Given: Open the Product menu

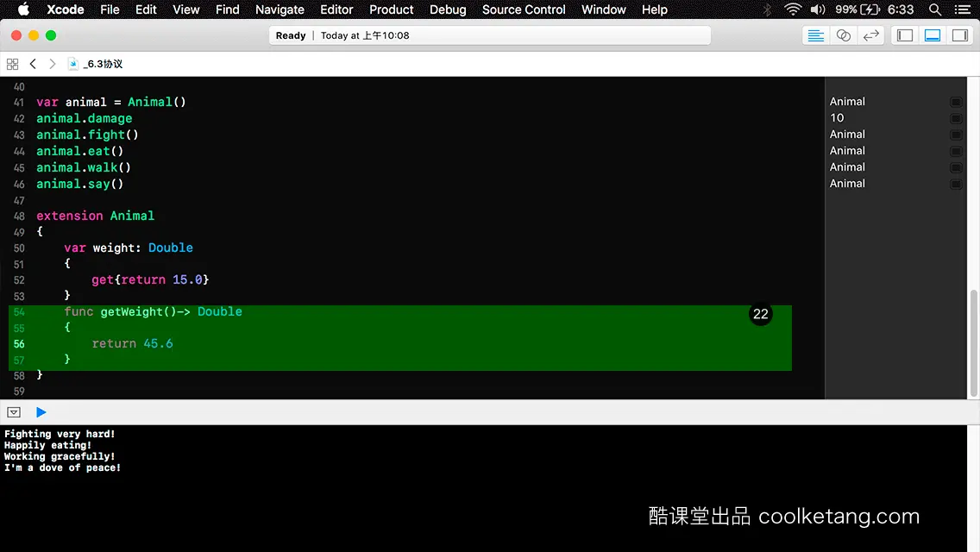Looking at the screenshot, I should click(x=392, y=9).
